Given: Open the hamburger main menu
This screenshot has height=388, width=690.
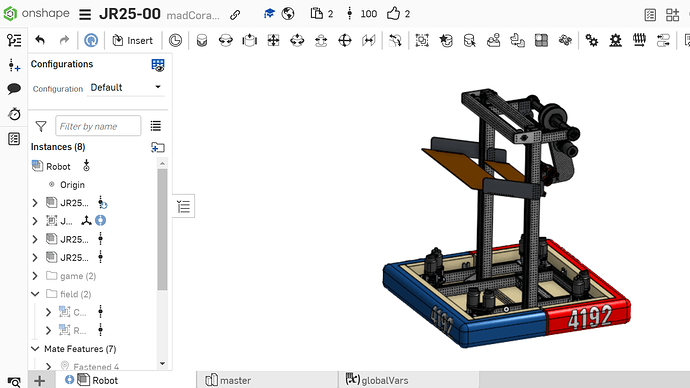Looking at the screenshot, I should 85,15.
